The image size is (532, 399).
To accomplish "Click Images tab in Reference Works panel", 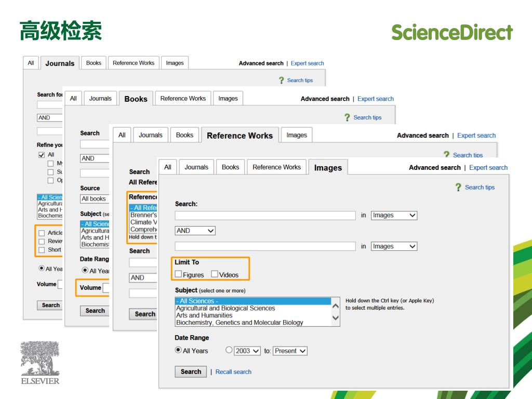I will pyautogui.click(x=297, y=135).
